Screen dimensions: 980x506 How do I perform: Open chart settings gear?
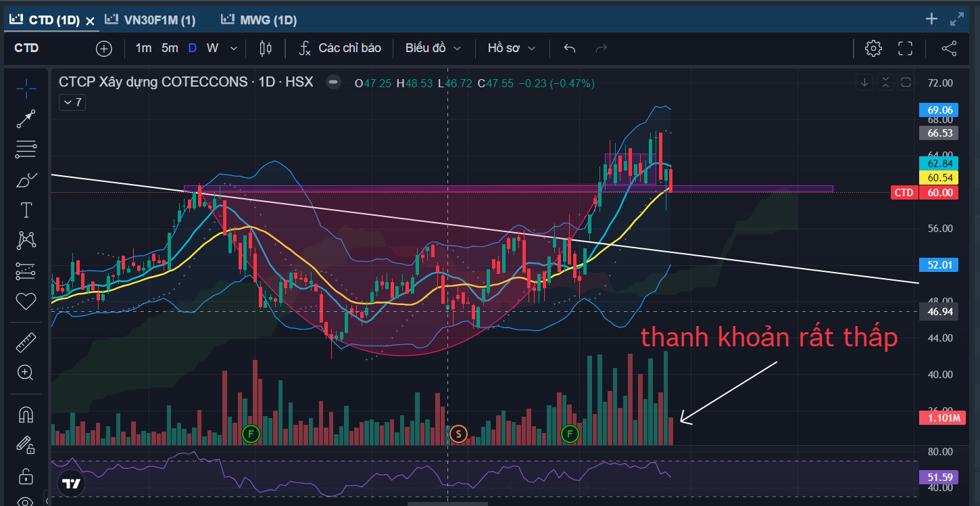point(873,48)
